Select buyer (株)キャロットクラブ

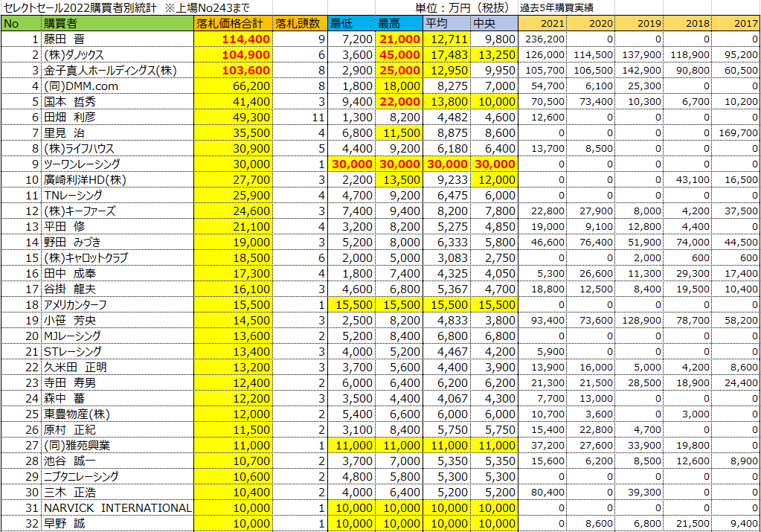coord(86,257)
